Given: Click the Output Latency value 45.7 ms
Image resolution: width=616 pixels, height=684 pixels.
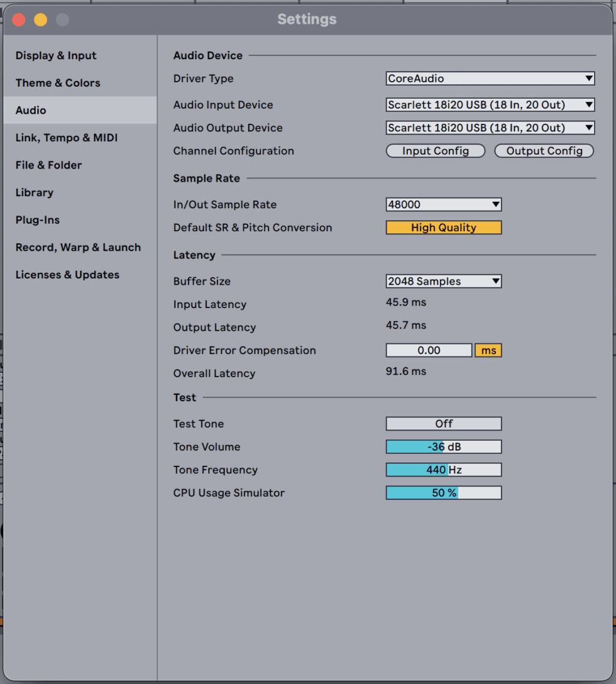Looking at the screenshot, I should pyautogui.click(x=405, y=326).
